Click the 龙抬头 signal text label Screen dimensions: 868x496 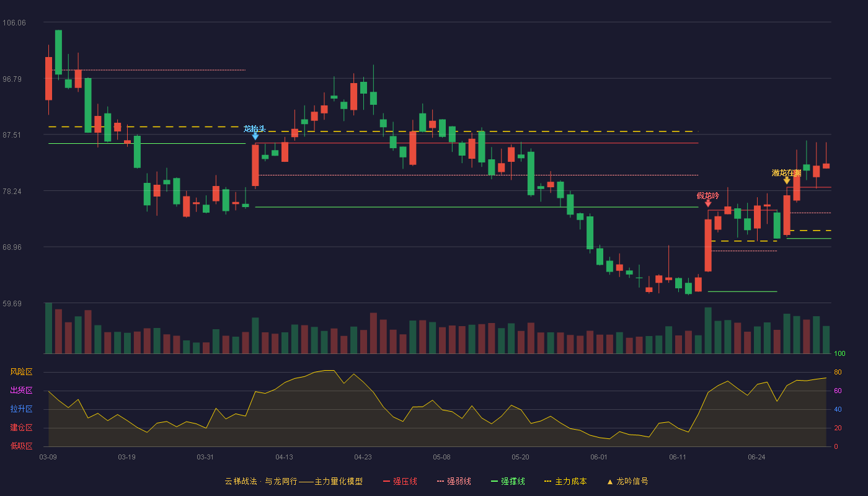(x=254, y=129)
